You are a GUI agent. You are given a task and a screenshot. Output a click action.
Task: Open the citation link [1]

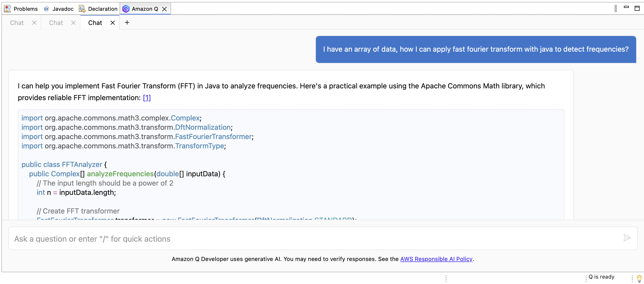147,98
